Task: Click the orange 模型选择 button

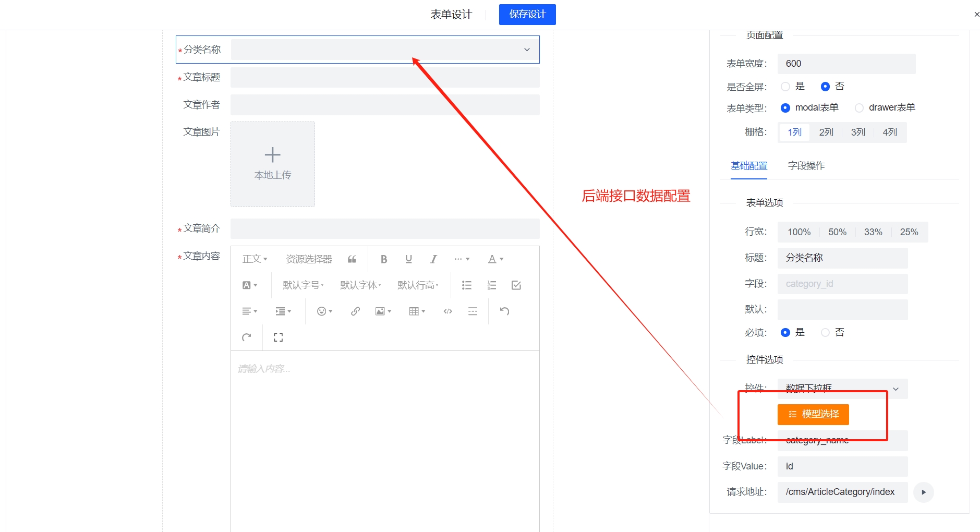Action: [x=813, y=415]
